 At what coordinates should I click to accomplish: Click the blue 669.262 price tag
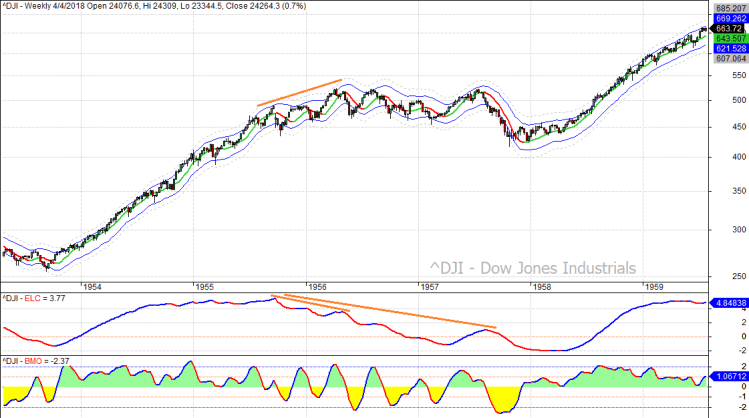click(x=726, y=18)
